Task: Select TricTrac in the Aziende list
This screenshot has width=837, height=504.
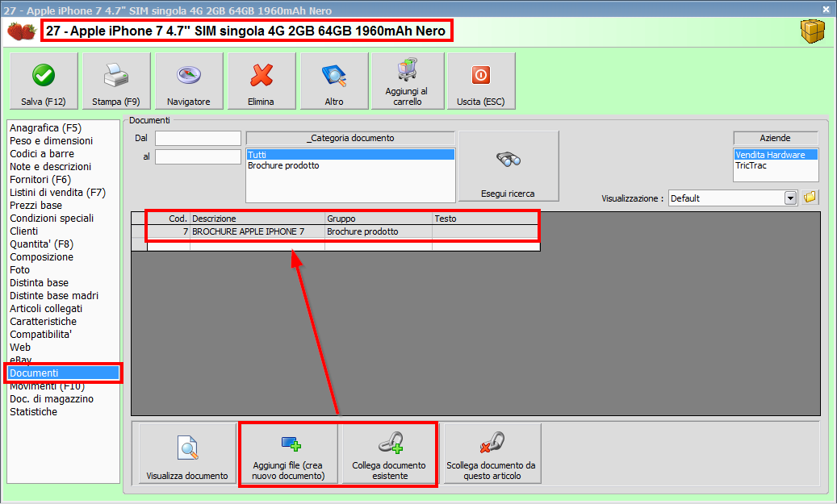Action: coord(776,165)
